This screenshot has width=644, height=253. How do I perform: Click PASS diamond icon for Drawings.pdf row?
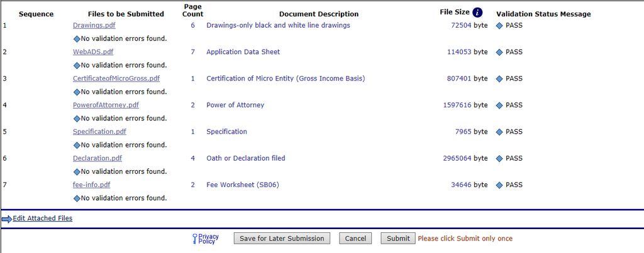point(499,25)
